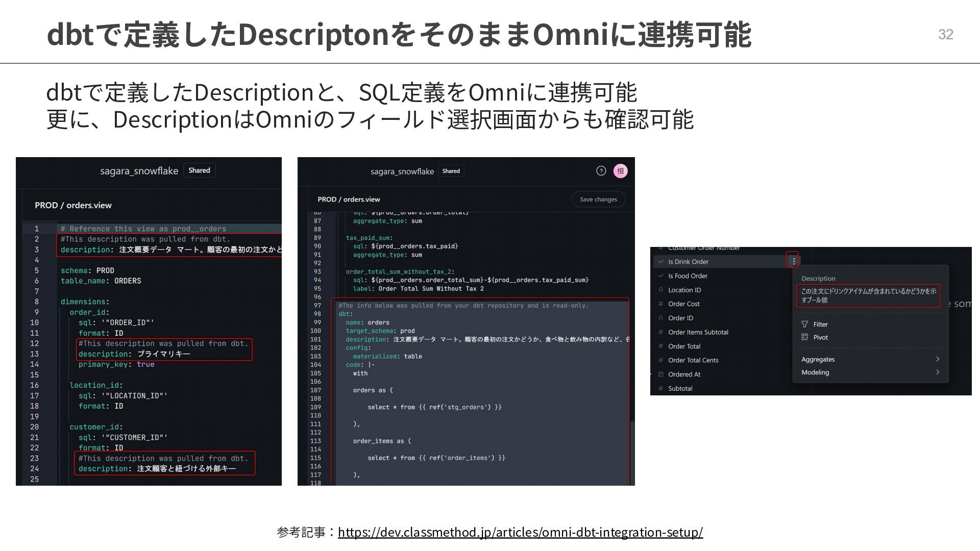The width and height of the screenshot is (980, 551).
Task: Click the hash icon beside Order Cost
Action: pos(661,304)
